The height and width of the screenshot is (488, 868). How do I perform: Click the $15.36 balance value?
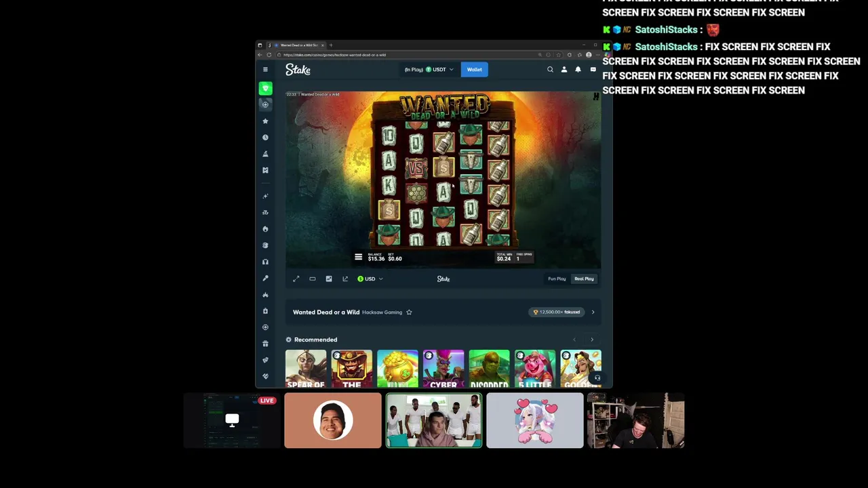(x=376, y=258)
